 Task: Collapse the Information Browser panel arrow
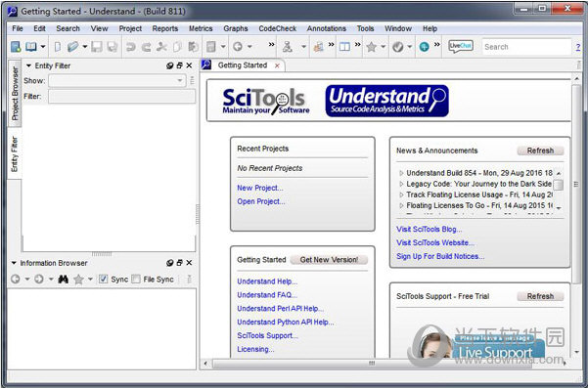click(x=14, y=263)
